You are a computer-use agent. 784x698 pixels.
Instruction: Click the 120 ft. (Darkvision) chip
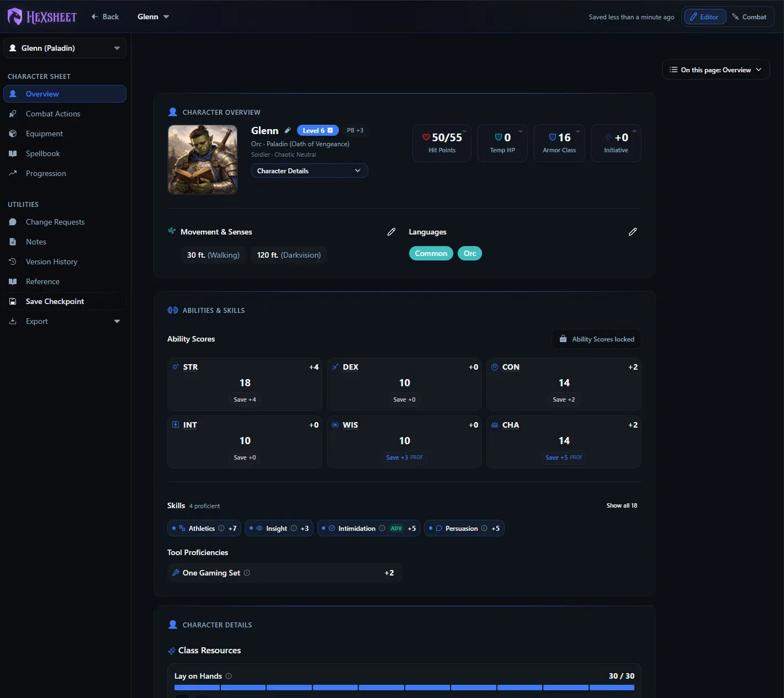click(x=289, y=255)
